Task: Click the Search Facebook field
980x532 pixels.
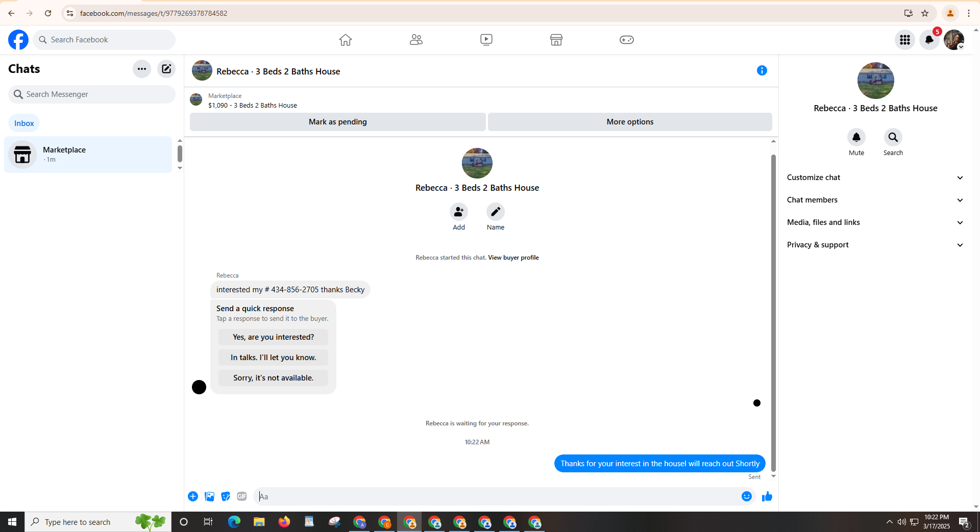Action: point(104,40)
